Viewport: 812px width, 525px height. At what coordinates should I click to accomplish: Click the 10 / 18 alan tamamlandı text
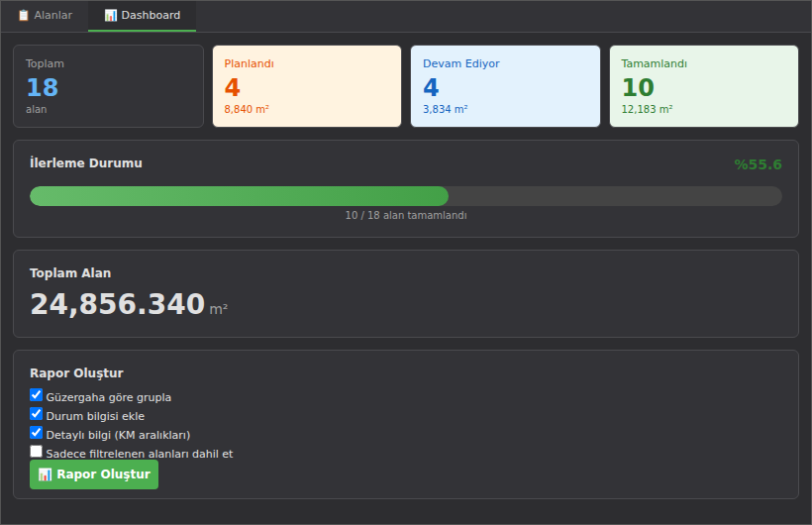pos(406,215)
